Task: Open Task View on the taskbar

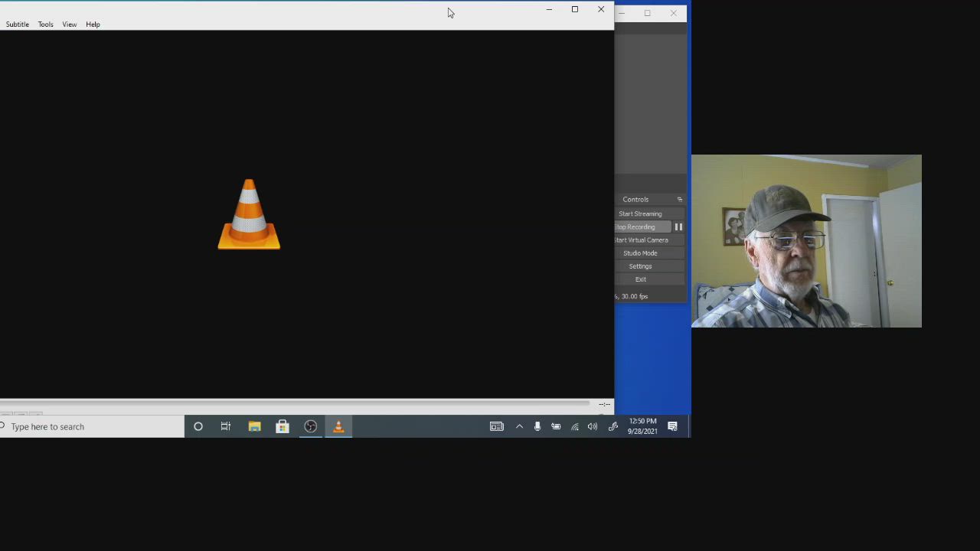Action: pos(226,426)
